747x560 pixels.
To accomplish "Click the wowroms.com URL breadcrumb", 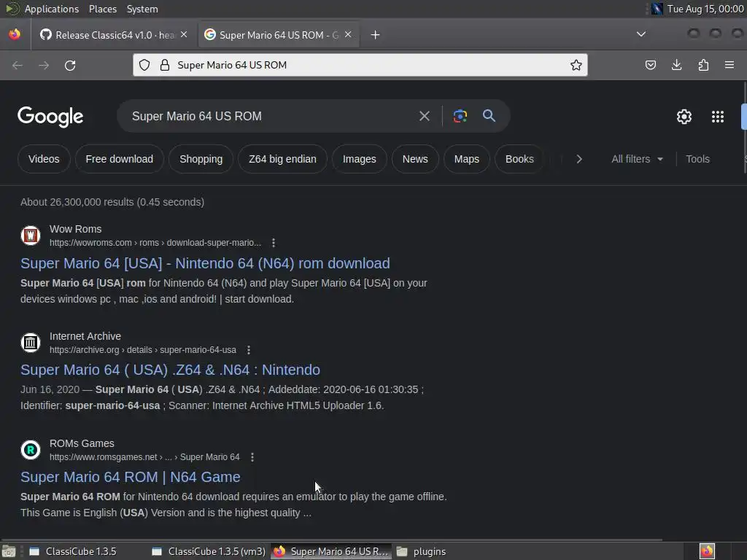I will point(155,243).
